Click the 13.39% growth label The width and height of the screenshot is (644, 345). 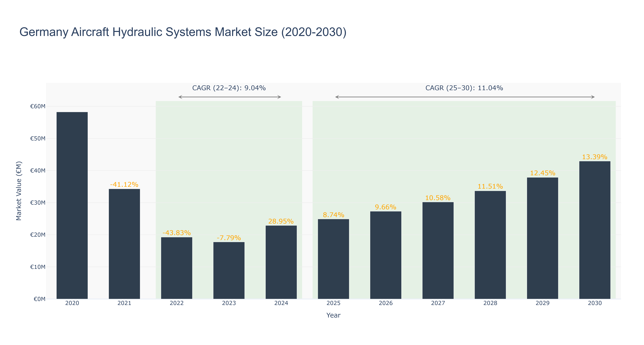coord(595,157)
